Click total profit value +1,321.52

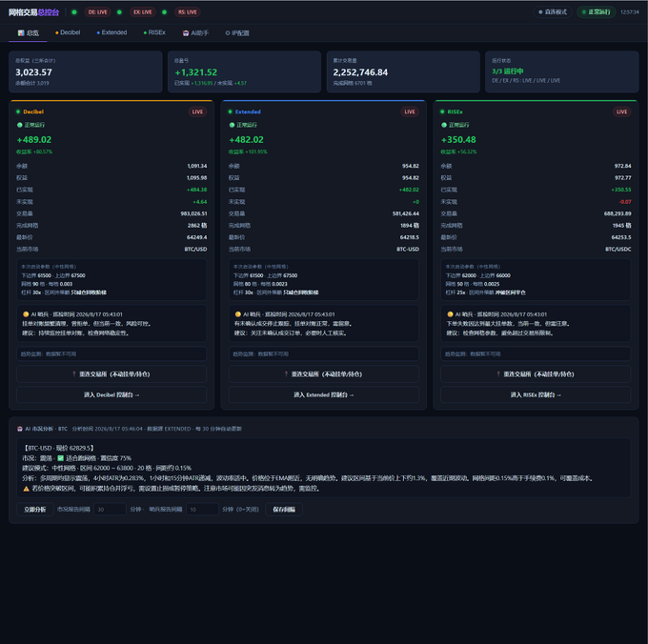196,72
